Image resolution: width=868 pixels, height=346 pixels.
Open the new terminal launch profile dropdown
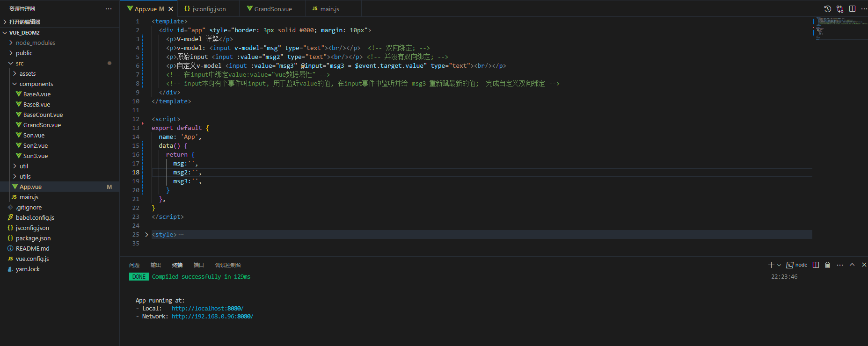[x=779, y=265]
